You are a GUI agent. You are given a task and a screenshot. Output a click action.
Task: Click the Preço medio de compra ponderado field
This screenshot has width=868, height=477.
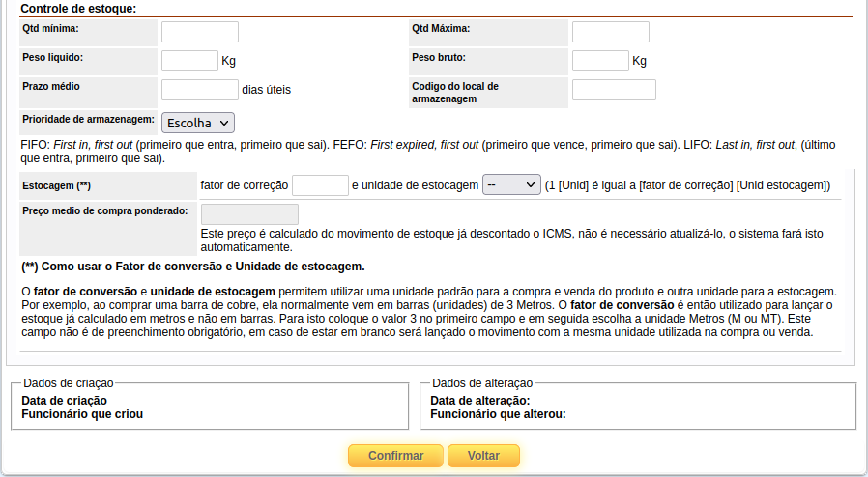pyautogui.click(x=249, y=214)
